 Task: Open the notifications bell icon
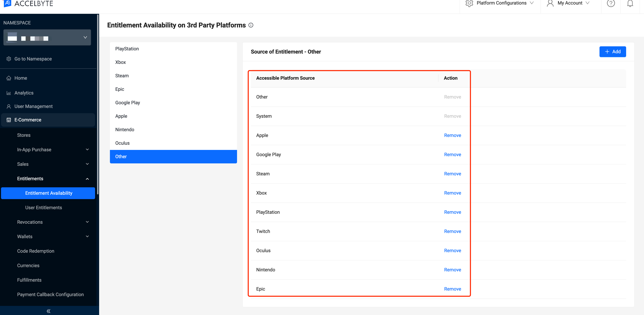[x=630, y=3]
